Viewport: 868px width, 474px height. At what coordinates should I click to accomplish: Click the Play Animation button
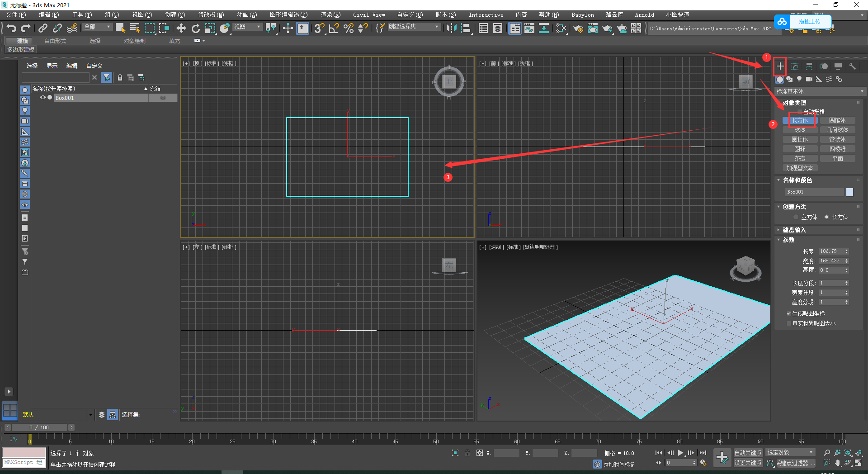(680, 453)
